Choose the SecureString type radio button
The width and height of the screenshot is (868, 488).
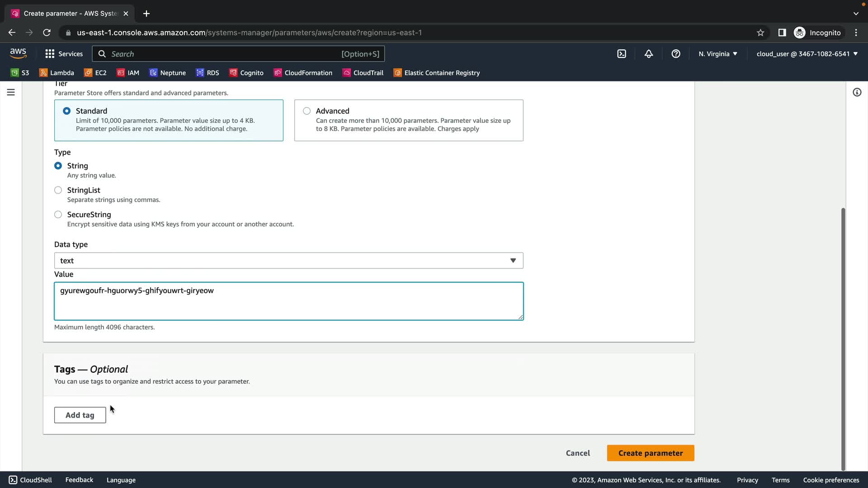(58, 215)
